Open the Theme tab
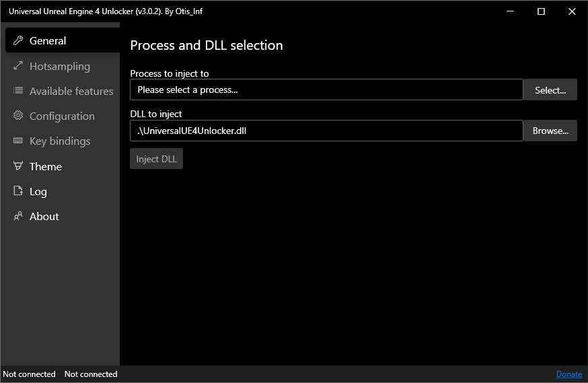588x383 pixels. point(46,166)
